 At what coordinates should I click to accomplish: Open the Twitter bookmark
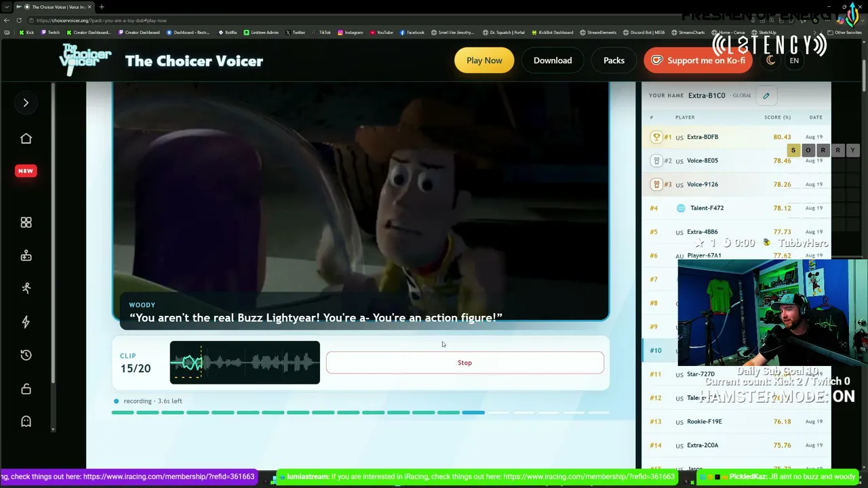(x=296, y=33)
